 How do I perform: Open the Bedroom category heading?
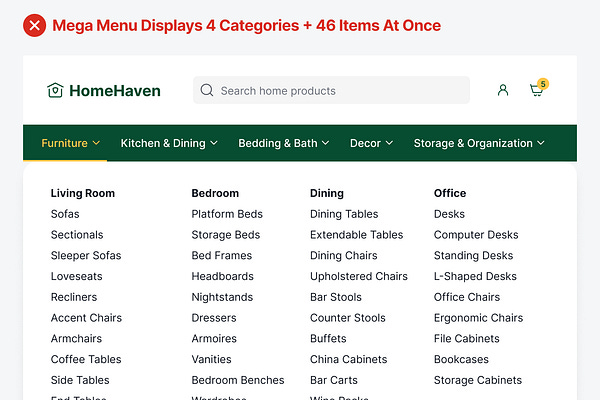215,193
